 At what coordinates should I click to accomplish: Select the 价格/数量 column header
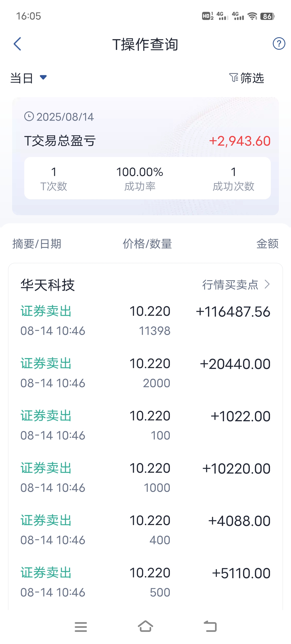tap(147, 244)
